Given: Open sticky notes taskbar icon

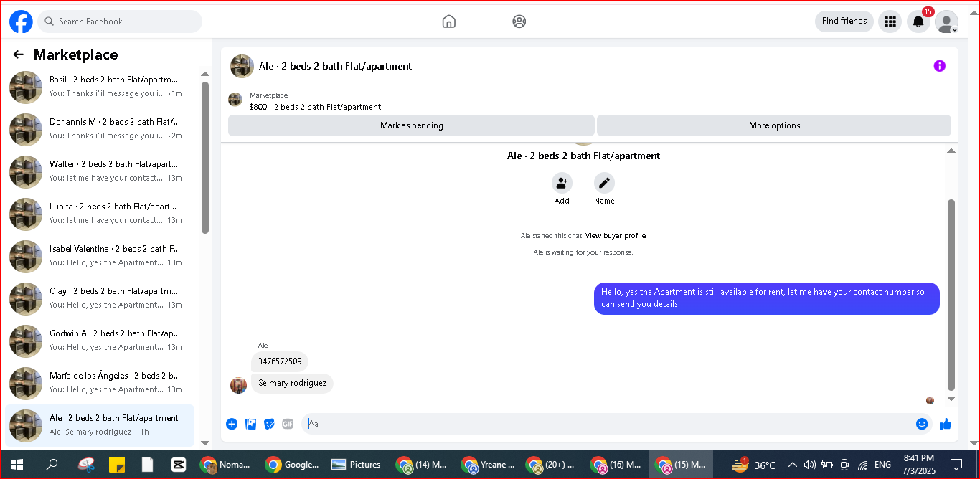Looking at the screenshot, I should pos(117,465).
